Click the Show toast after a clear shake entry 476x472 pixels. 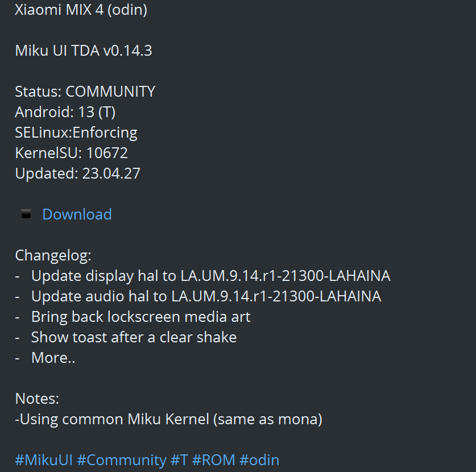tap(134, 337)
